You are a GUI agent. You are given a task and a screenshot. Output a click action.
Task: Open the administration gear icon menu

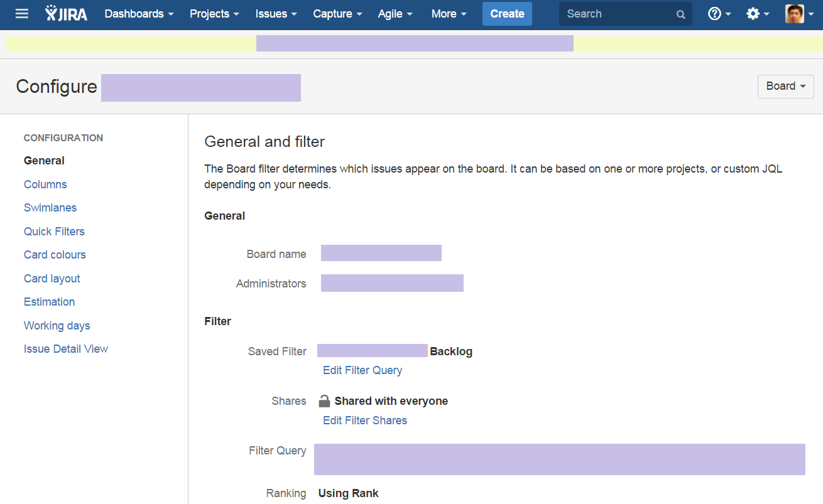point(757,14)
